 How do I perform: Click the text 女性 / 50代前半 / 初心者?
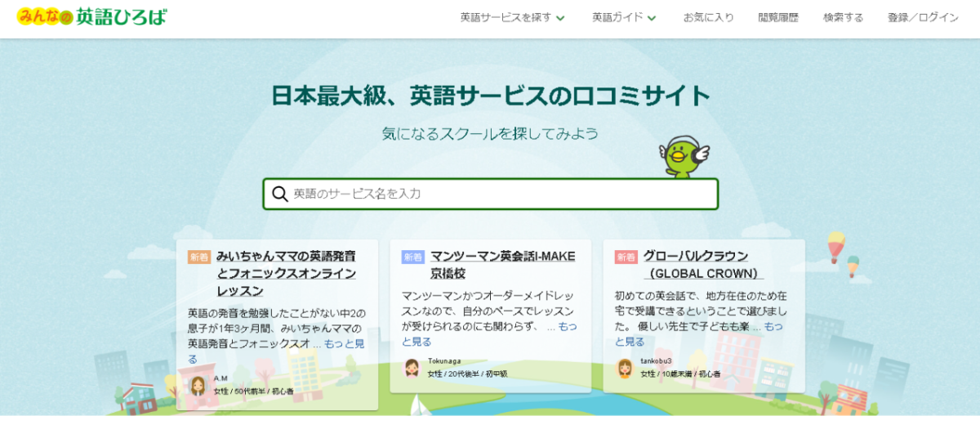[x=254, y=391]
